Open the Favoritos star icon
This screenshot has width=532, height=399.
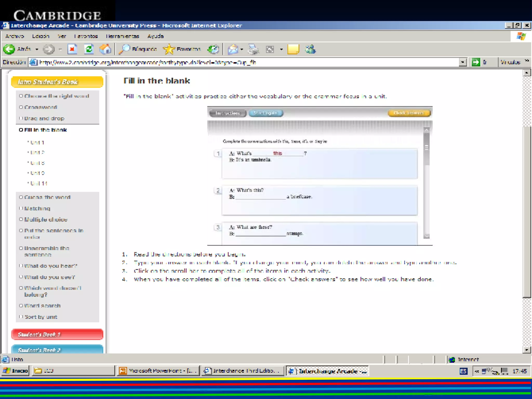click(x=169, y=49)
